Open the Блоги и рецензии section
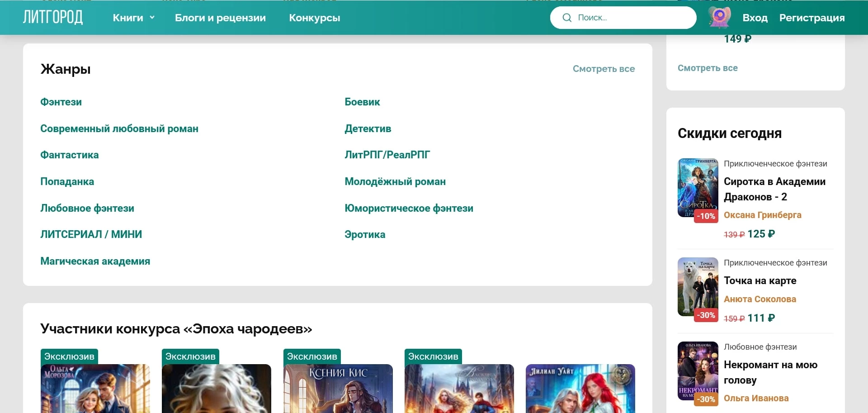868x413 pixels. (x=220, y=18)
